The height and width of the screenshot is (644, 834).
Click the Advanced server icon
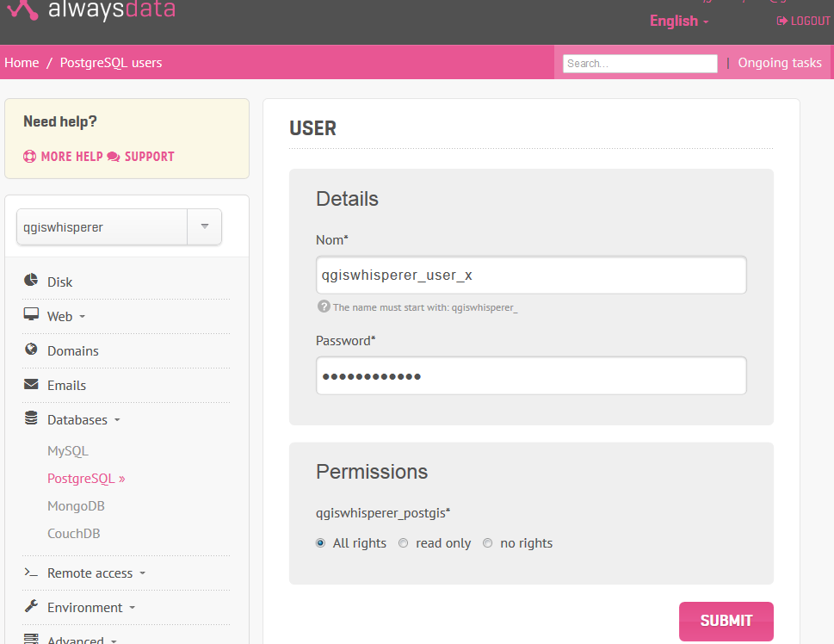[x=31, y=639]
